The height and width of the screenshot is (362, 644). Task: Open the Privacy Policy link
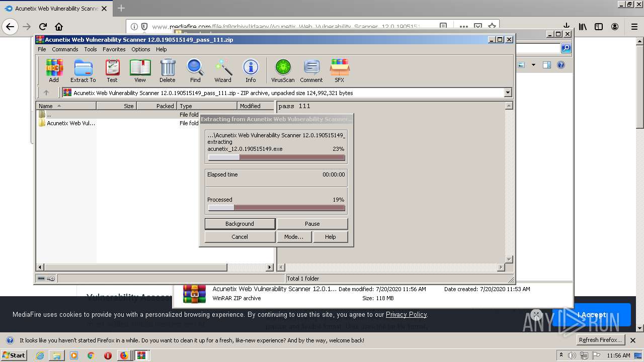pos(406,314)
